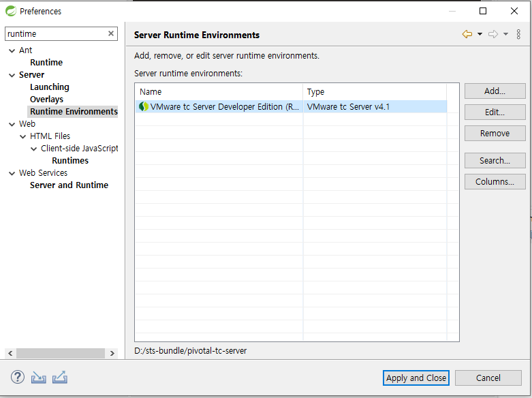Collapse the Server tree node

coord(12,75)
